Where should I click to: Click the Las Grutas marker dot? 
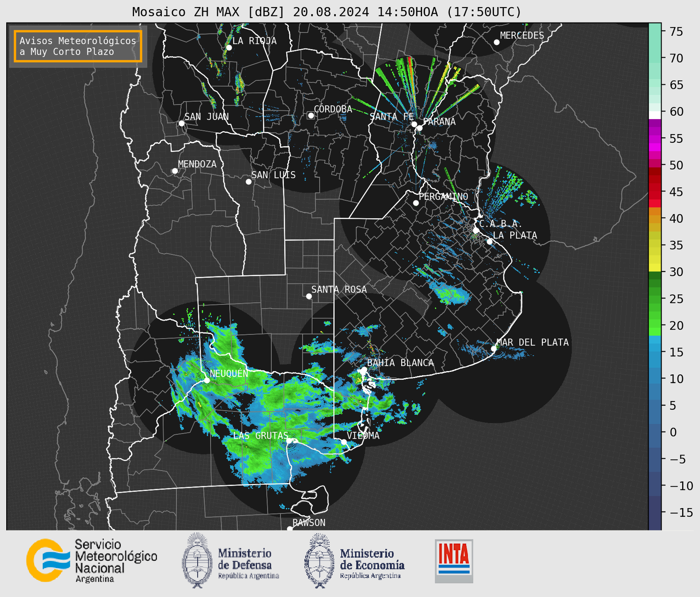289,440
